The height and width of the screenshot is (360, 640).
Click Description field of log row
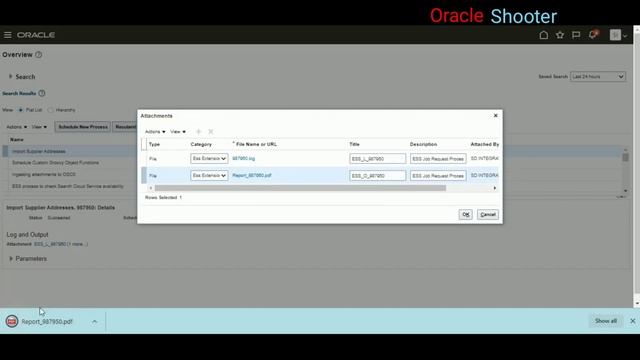[x=438, y=158]
